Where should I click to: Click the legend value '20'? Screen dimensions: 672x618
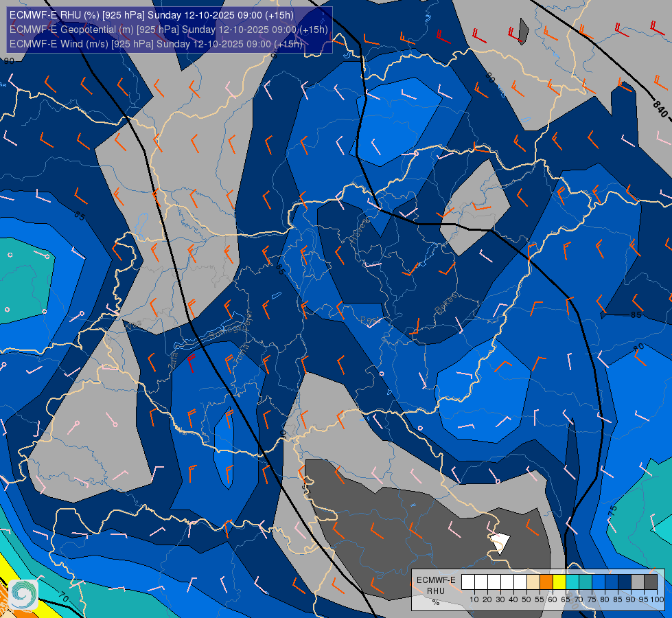pyautogui.click(x=487, y=599)
